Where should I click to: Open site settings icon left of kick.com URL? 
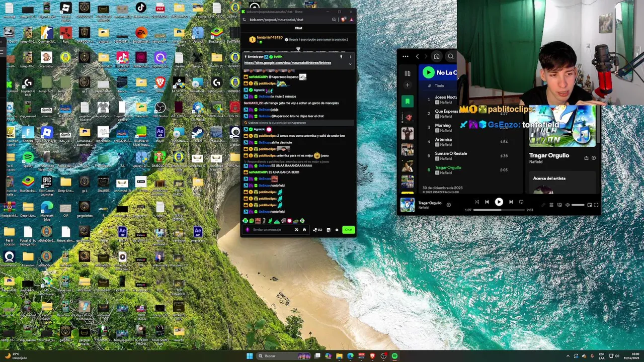(245, 20)
